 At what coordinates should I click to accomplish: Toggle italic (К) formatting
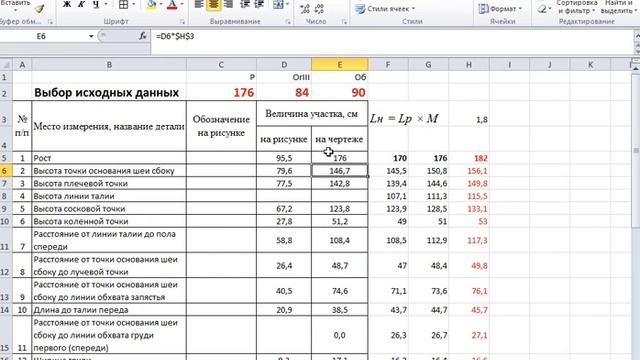[x=81, y=4]
